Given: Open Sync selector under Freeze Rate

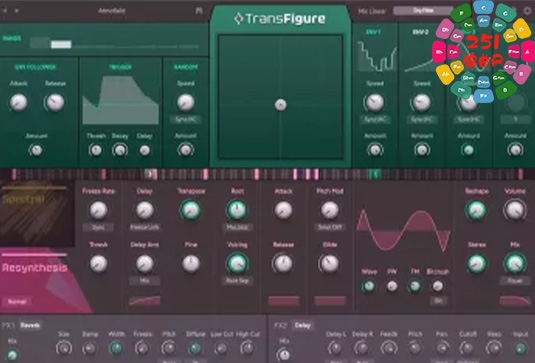Looking at the screenshot, I should point(98,227).
